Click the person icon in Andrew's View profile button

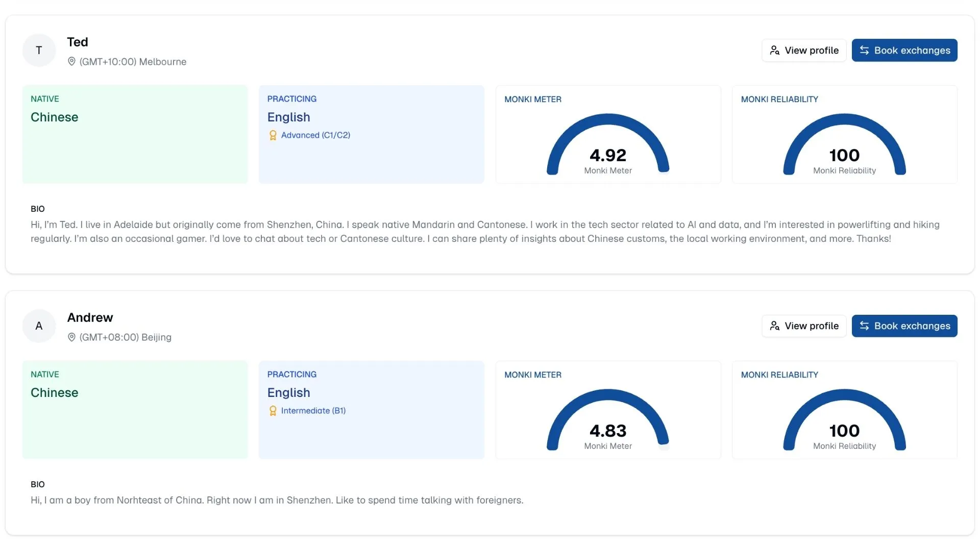point(774,326)
